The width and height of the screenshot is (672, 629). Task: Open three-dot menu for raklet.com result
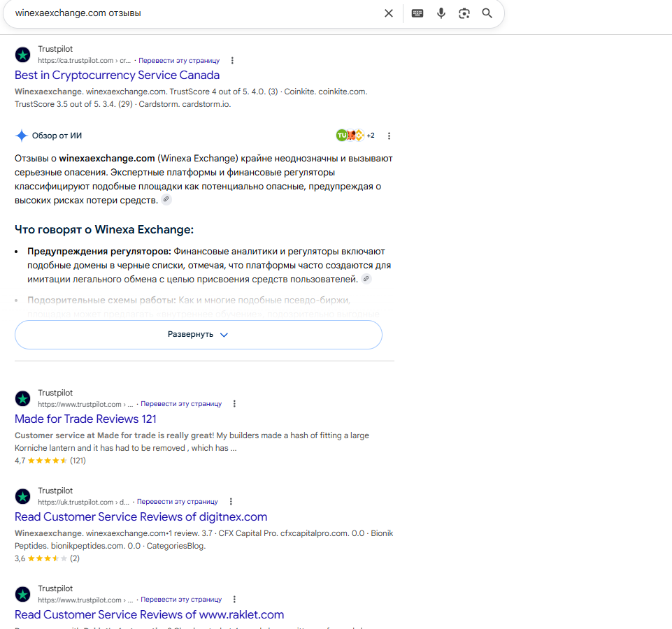tap(234, 600)
